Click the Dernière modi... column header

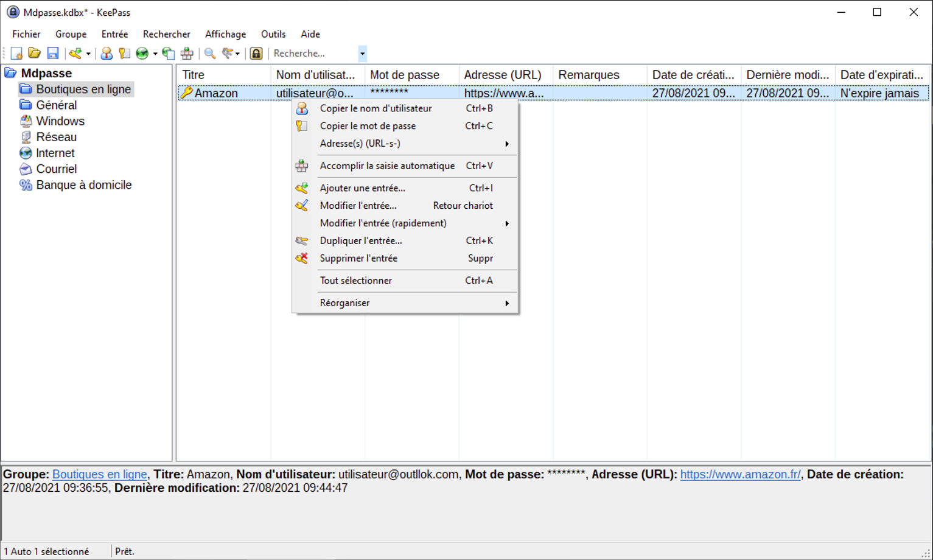[788, 75]
